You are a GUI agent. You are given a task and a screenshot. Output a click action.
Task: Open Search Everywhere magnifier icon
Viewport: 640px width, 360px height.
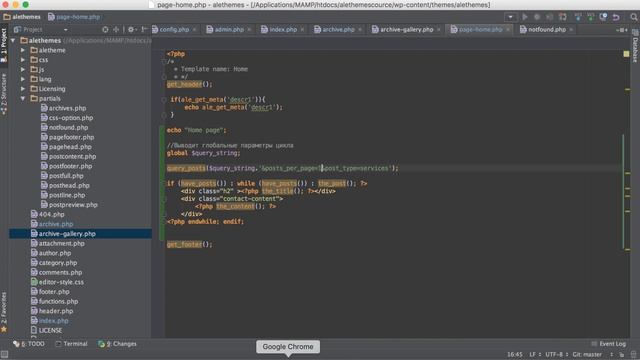pos(633,17)
